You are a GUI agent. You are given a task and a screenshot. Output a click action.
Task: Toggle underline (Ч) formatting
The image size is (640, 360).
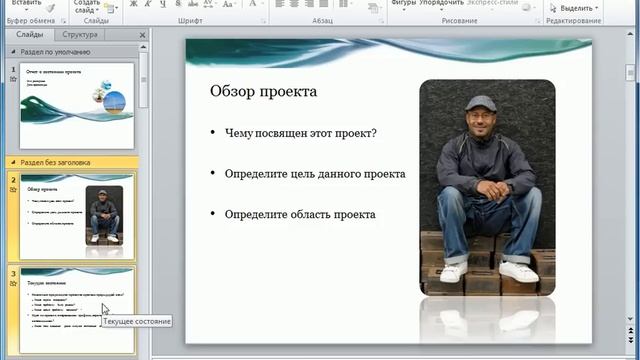(162, 4)
